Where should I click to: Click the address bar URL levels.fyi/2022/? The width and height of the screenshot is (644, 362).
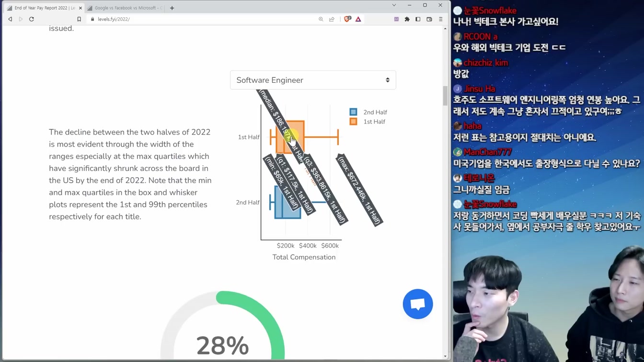(x=114, y=19)
